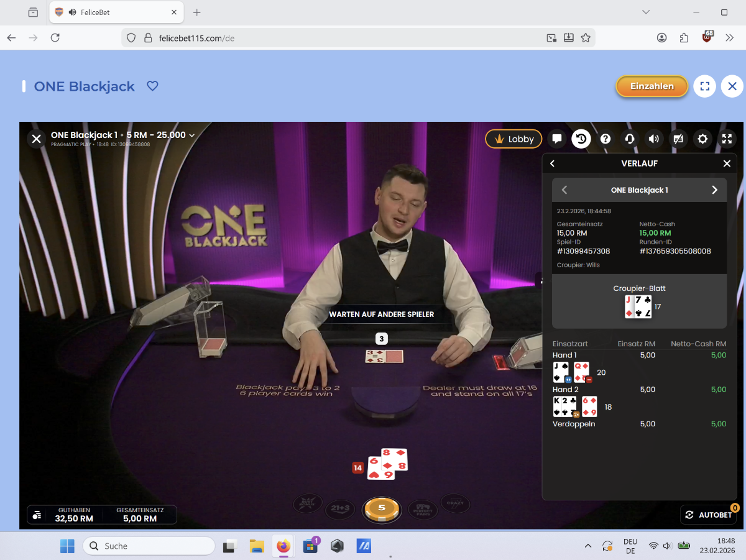Mute the game sound speaker
The image size is (746, 560).
pyautogui.click(x=654, y=139)
